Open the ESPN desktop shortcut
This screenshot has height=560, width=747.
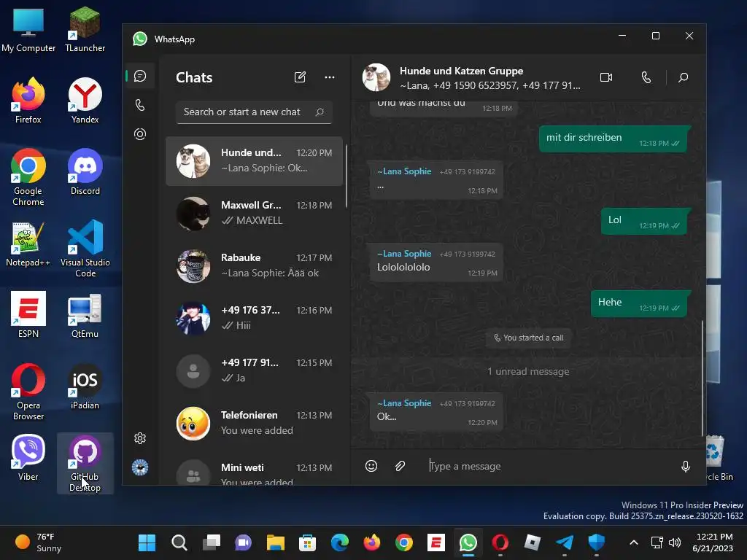[28, 315]
